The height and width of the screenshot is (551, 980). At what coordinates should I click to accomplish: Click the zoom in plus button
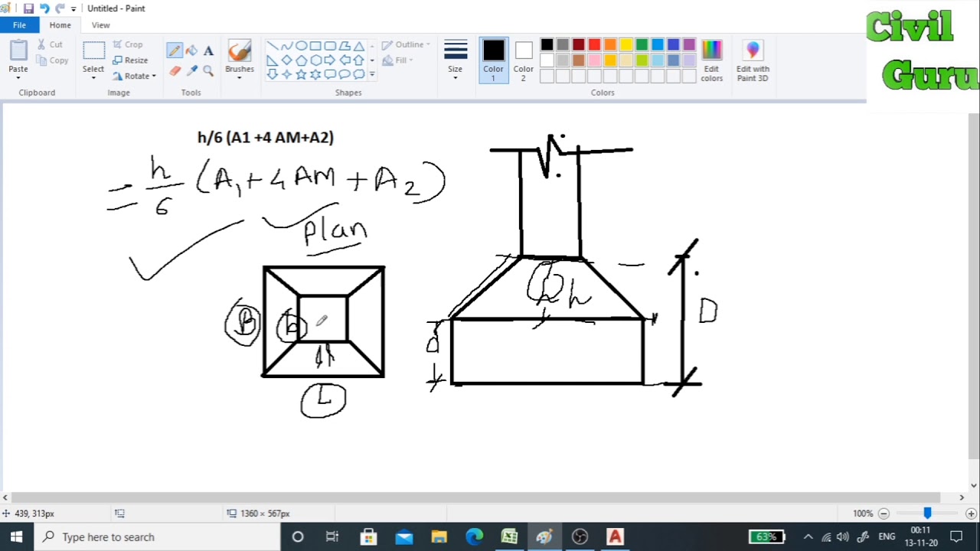(x=971, y=514)
